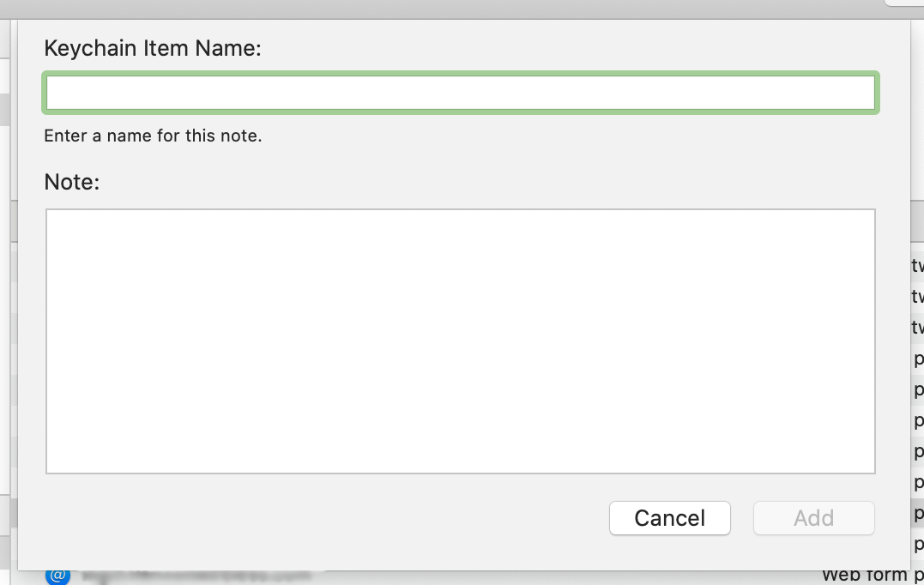Select the "Web form p..." row at bottom right
924x585 pixels.
click(x=867, y=574)
